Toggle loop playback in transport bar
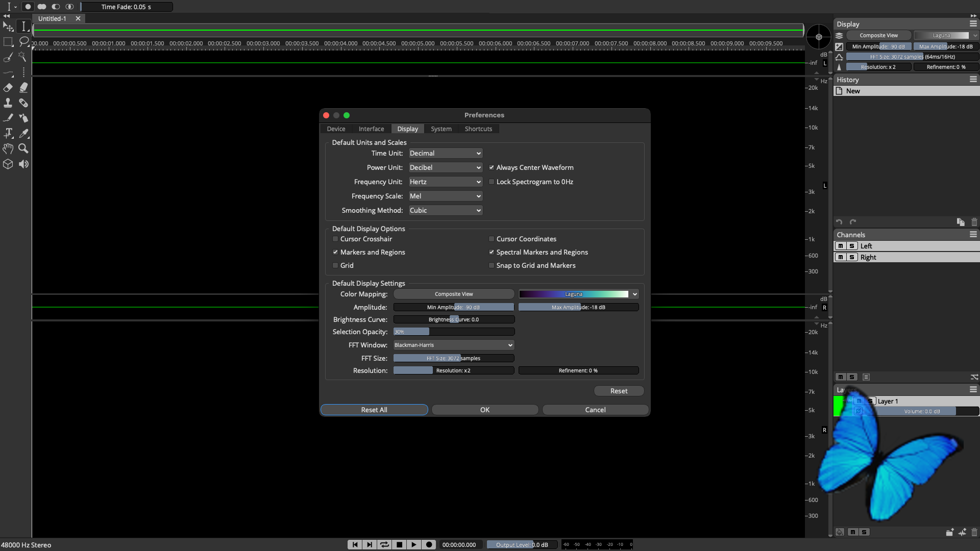The width and height of the screenshot is (980, 551). click(x=384, y=544)
